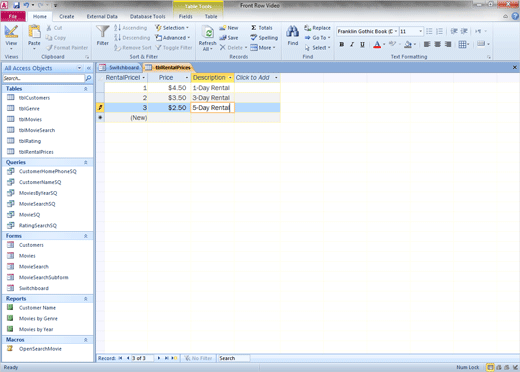This screenshot has height=372, width=520.
Task: Switch to External Data tab
Action: tap(102, 16)
